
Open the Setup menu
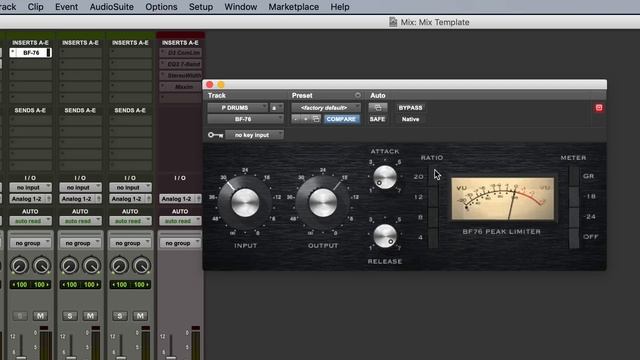point(201,7)
